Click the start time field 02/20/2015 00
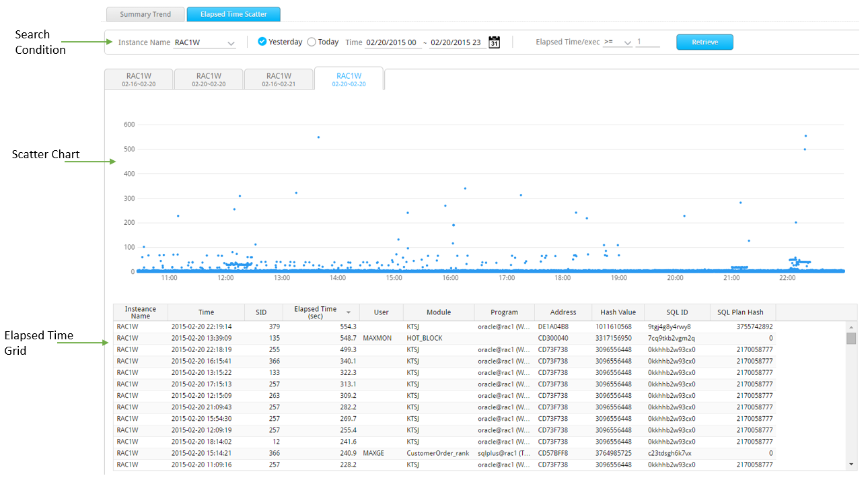The image size is (868, 478). point(393,42)
